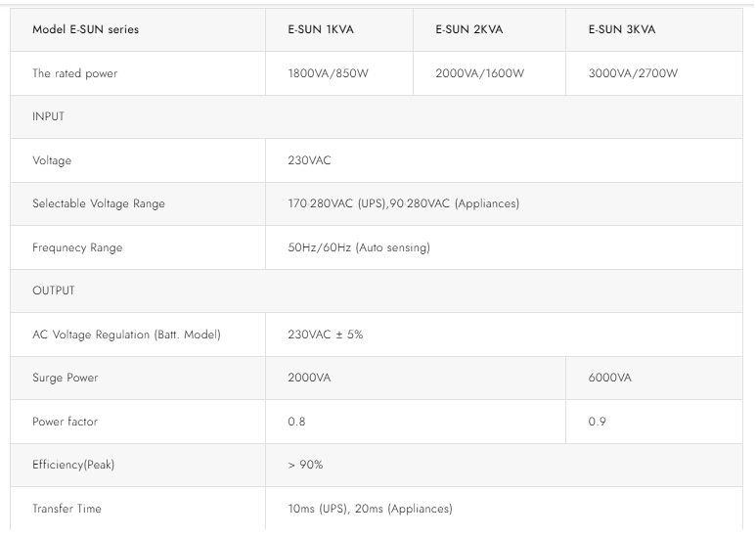Click the Frequency Range row label

[x=77, y=247]
